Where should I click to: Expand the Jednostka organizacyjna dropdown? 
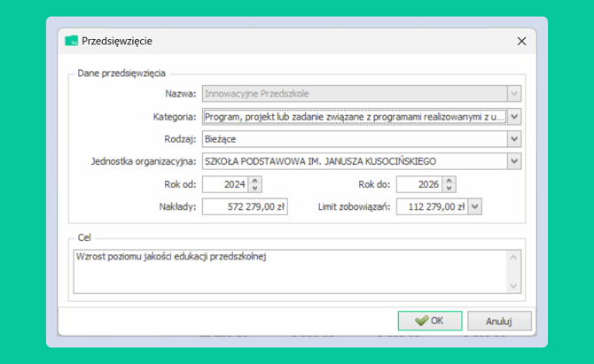(x=514, y=161)
